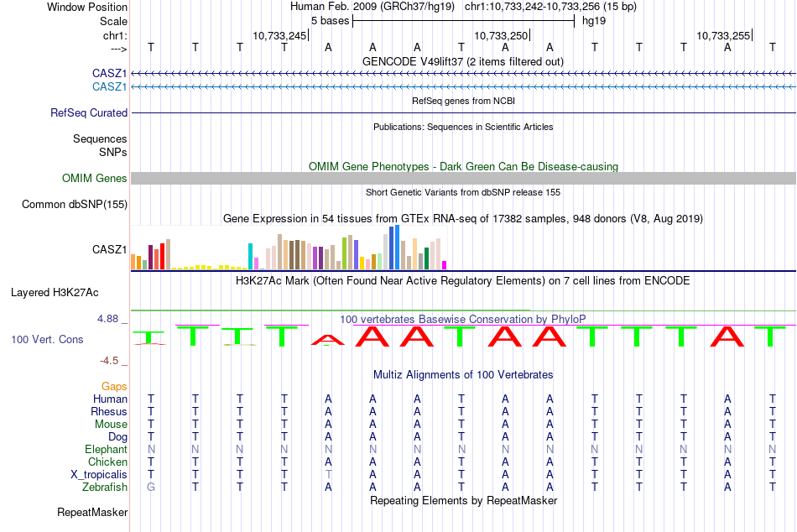Click the Rhesus alignment row label
Image resolution: width=797 pixels, height=532 pixels.
pyautogui.click(x=109, y=411)
